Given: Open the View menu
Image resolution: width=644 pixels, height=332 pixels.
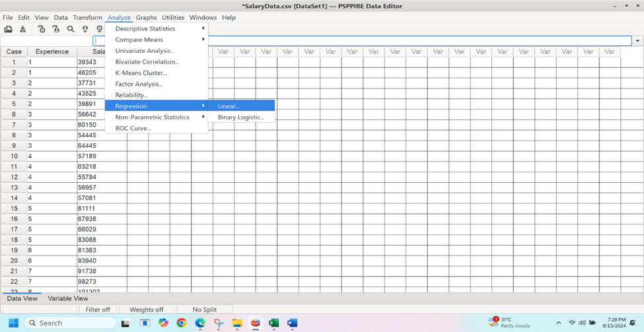Looking at the screenshot, I should coord(42,18).
